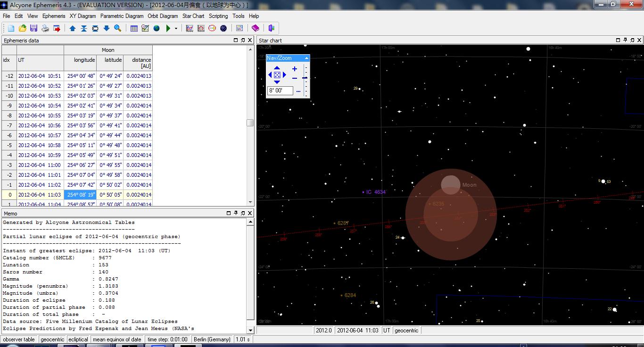
Task: Maximize the Ephemeris data panel
Action: point(236,40)
